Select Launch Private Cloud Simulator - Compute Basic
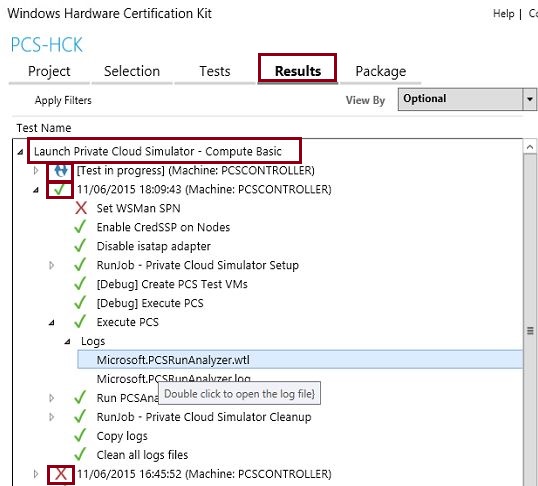 (x=158, y=151)
